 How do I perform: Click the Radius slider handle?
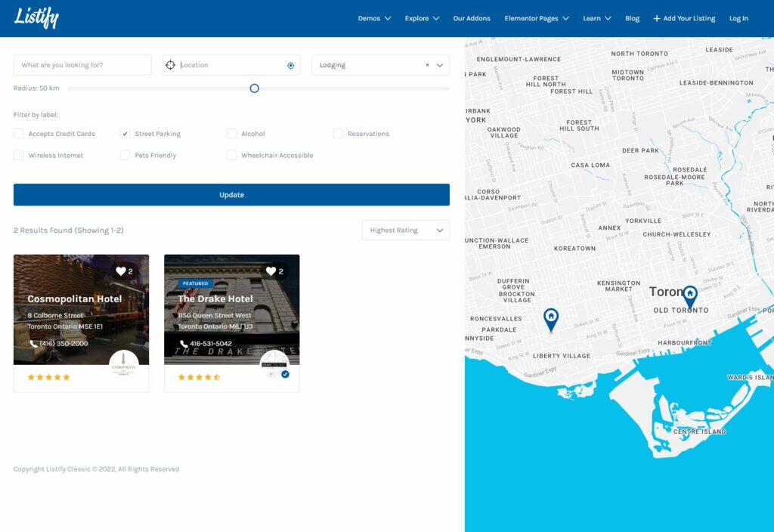254,88
